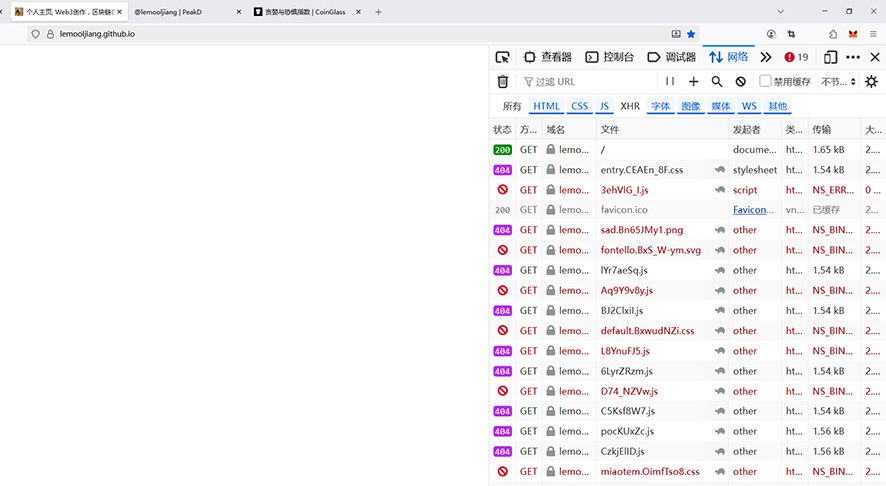Select the entry.CEAEn_8F.css request row
The width and height of the screenshot is (886, 486).
coord(642,170)
